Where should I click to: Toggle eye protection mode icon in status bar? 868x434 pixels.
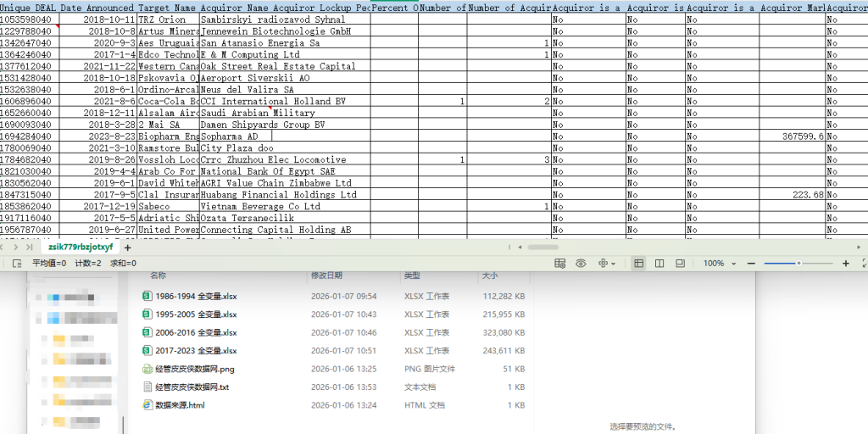pyautogui.click(x=581, y=264)
